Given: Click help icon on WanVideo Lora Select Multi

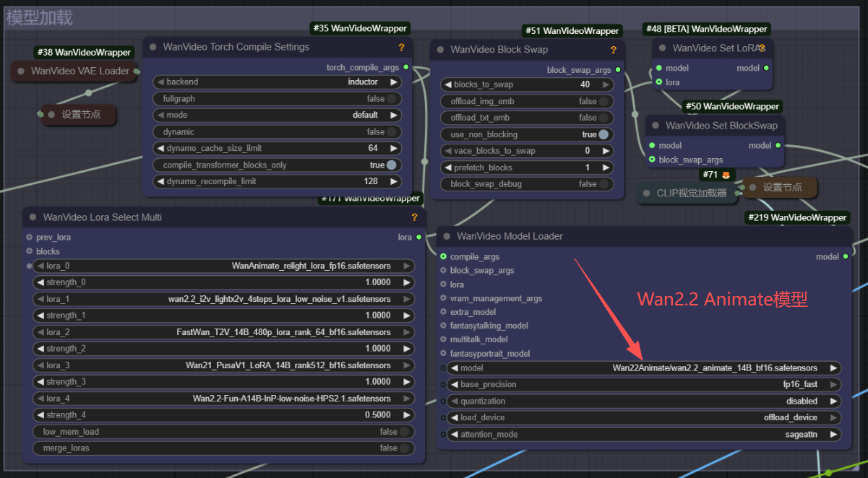Looking at the screenshot, I should click(x=414, y=217).
